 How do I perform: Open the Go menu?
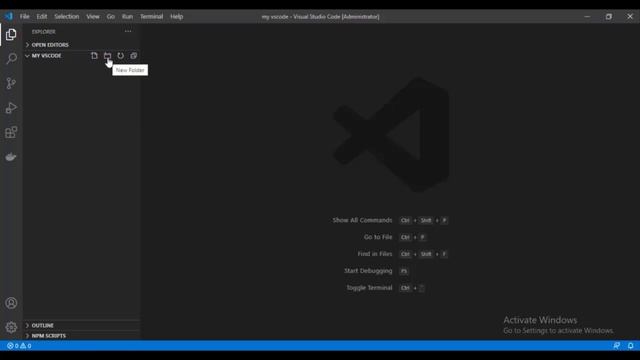[x=111, y=16]
